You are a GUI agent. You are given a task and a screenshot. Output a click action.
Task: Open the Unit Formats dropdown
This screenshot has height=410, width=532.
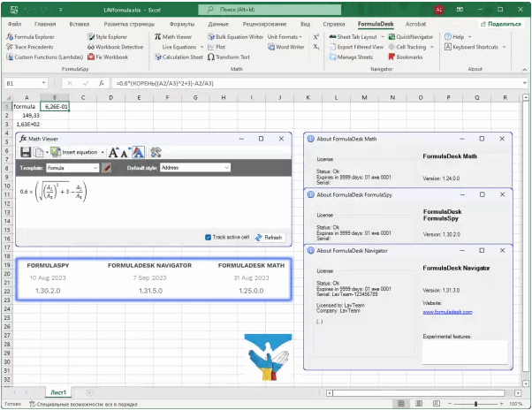coord(285,36)
